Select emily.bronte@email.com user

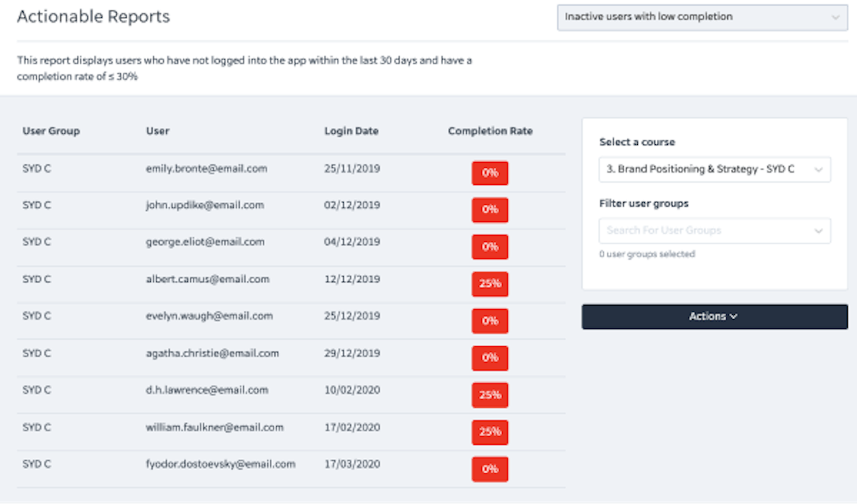tap(206, 168)
